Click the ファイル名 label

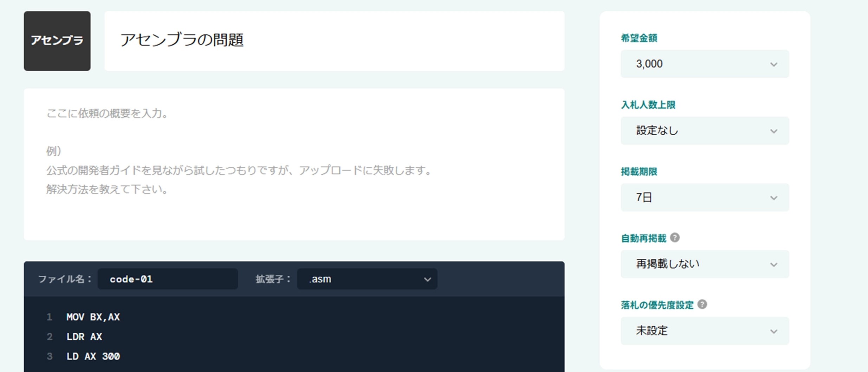[x=65, y=279]
